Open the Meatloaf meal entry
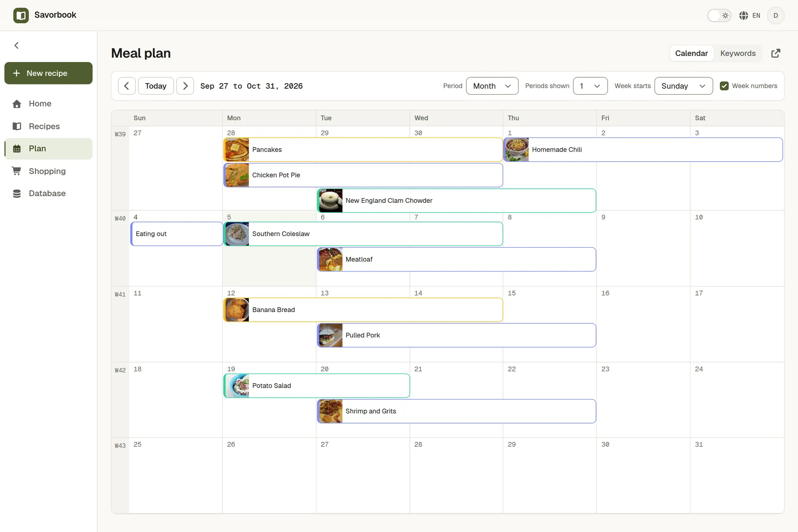Viewport: 798px width, 532px height. 456,259
